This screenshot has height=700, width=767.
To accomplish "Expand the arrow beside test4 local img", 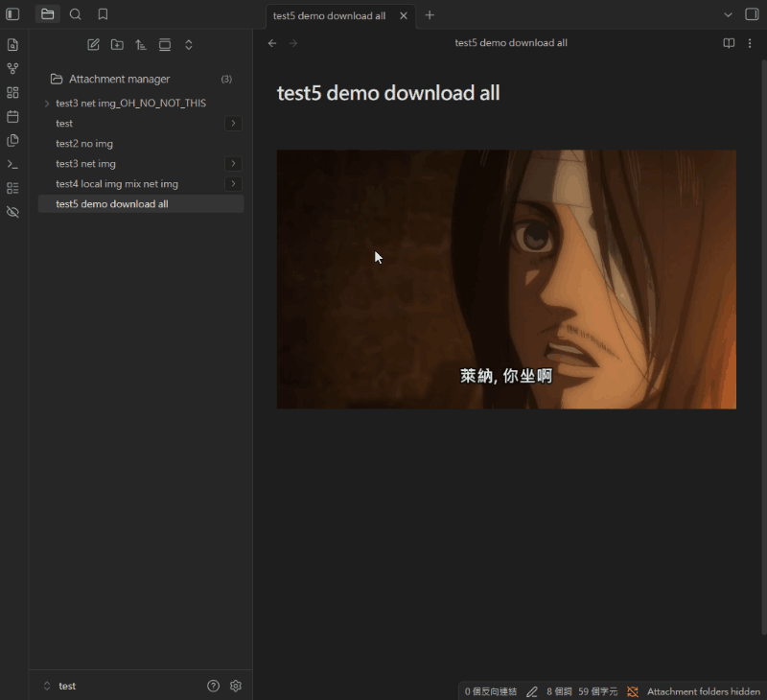I will pos(233,183).
